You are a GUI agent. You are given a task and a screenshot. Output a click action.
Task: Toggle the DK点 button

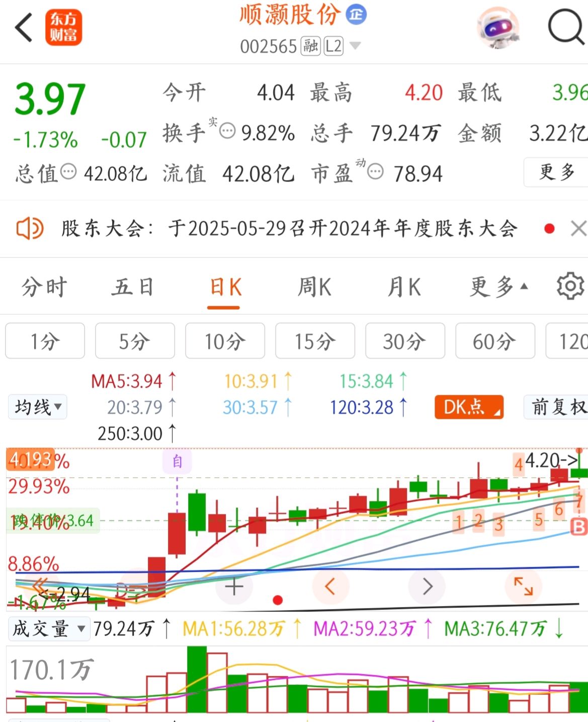(469, 407)
